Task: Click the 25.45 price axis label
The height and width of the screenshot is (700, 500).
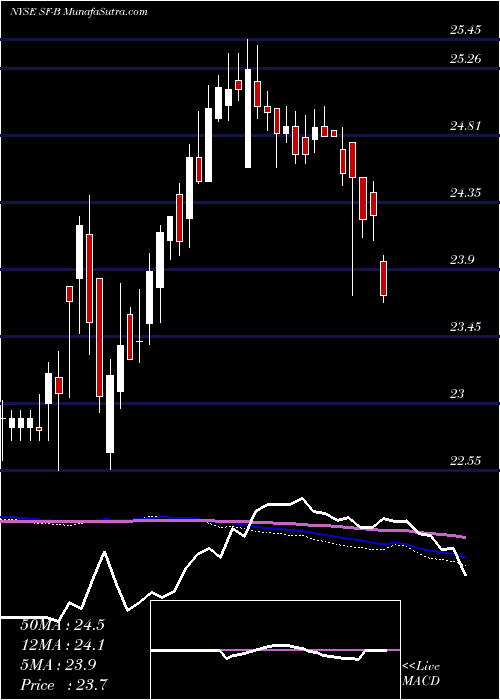Action: (465, 30)
